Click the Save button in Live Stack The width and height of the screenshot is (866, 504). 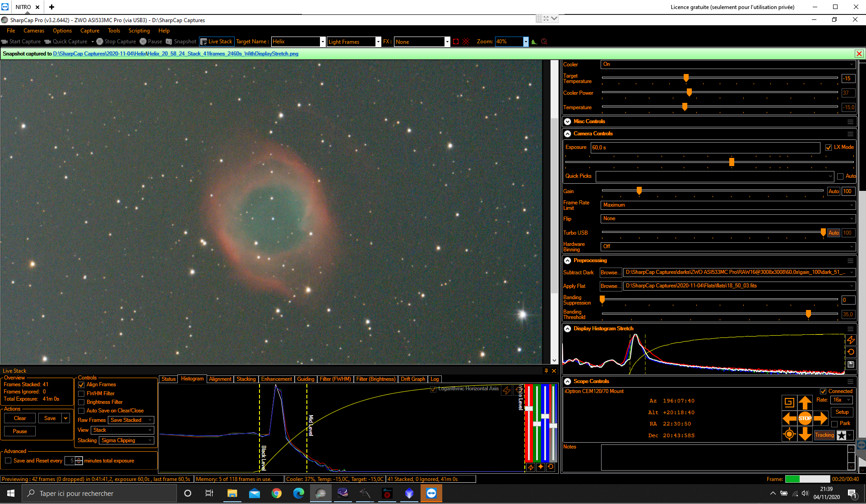point(50,418)
